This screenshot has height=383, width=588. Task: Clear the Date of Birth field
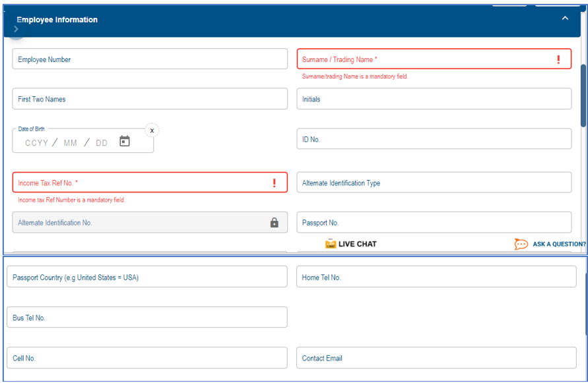pyautogui.click(x=152, y=131)
